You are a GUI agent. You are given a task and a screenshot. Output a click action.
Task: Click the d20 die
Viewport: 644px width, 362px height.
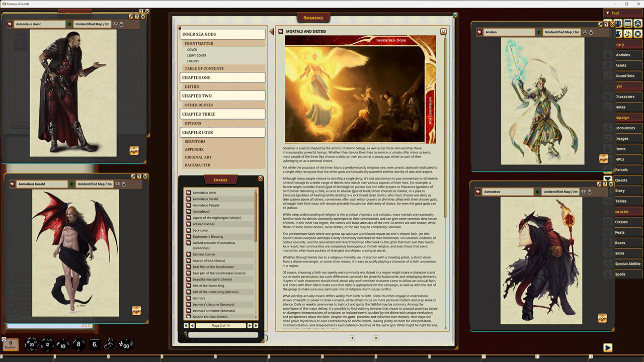[x=31, y=344]
